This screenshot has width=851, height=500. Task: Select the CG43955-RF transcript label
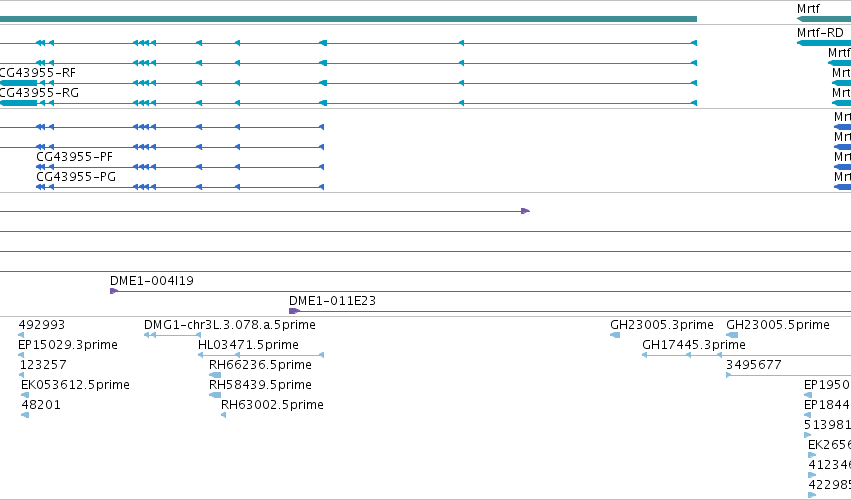pyautogui.click(x=37, y=73)
